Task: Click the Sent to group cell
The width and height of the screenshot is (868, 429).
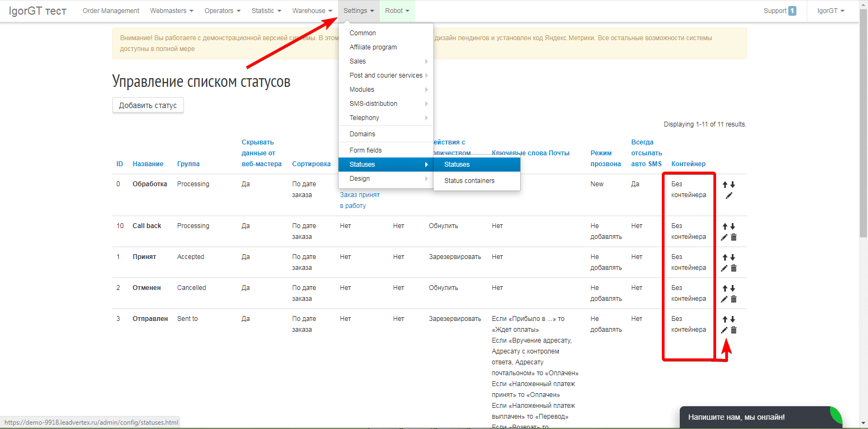Action: tap(187, 319)
